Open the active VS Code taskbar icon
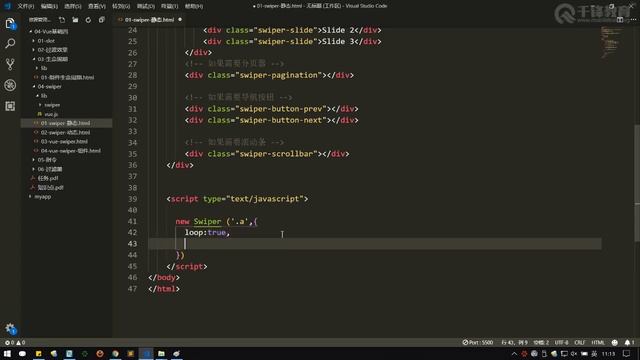The image size is (640, 360). [x=146, y=353]
